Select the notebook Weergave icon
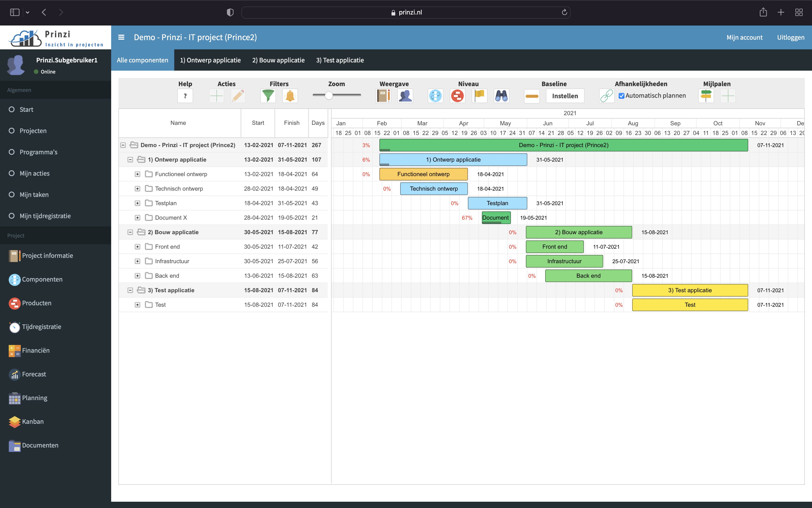The width and height of the screenshot is (812, 508). tap(383, 96)
